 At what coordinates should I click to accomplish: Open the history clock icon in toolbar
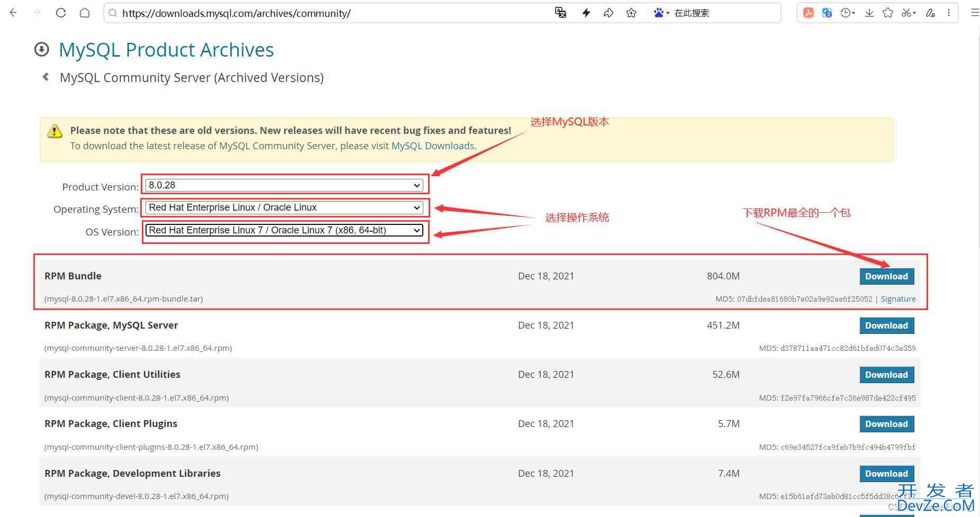848,13
